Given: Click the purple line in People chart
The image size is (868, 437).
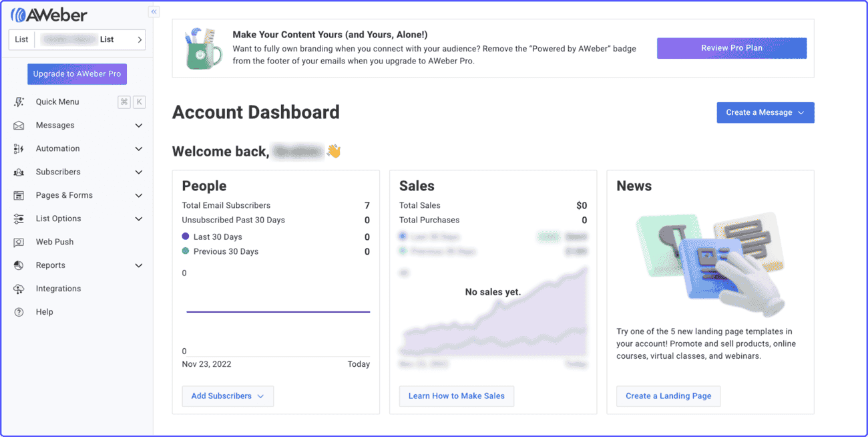Looking at the screenshot, I should point(278,312).
